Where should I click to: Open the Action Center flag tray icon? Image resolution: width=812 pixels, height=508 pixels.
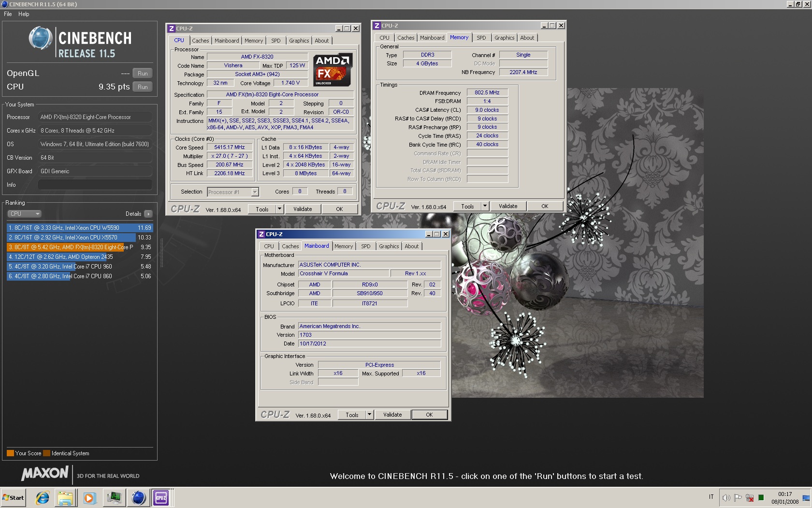(738, 497)
